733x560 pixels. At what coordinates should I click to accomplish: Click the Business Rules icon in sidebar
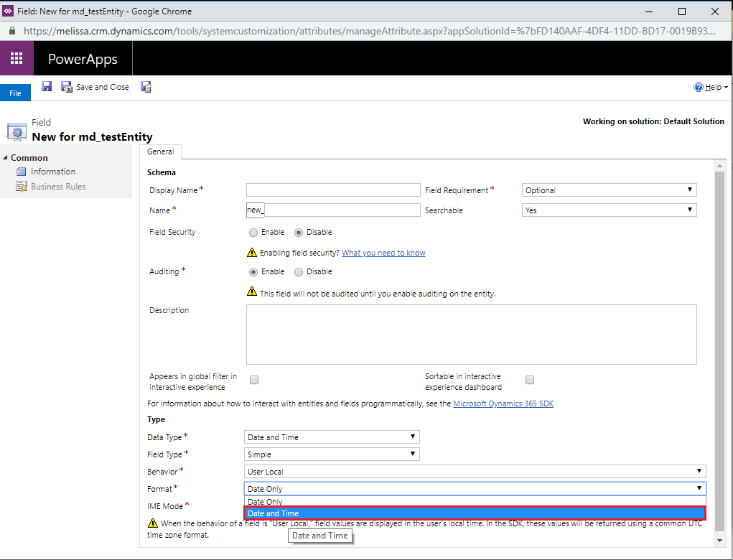point(21,187)
